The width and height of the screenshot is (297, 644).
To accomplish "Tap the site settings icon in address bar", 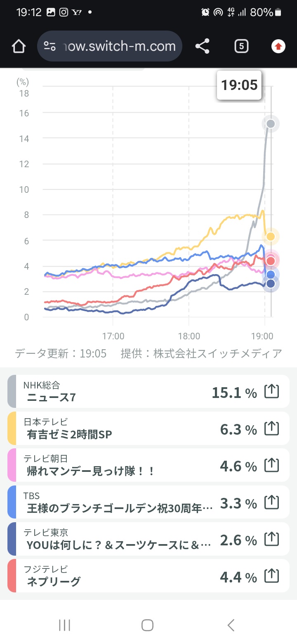I will (x=50, y=46).
